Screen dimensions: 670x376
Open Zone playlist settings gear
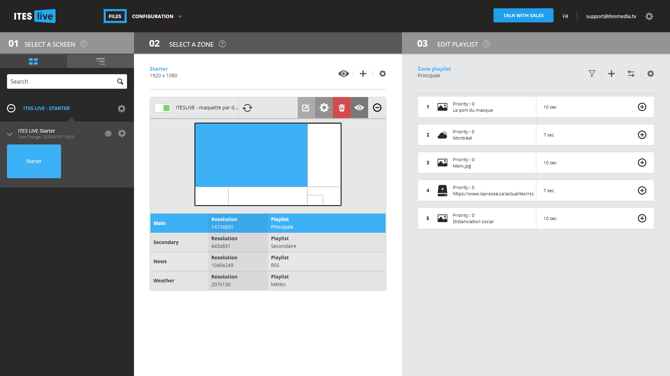point(650,73)
